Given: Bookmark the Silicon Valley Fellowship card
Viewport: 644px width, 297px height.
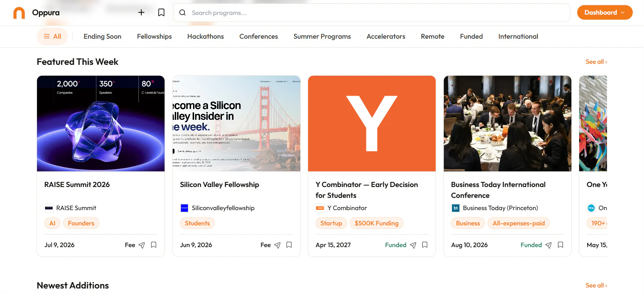Looking at the screenshot, I should [289, 245].
